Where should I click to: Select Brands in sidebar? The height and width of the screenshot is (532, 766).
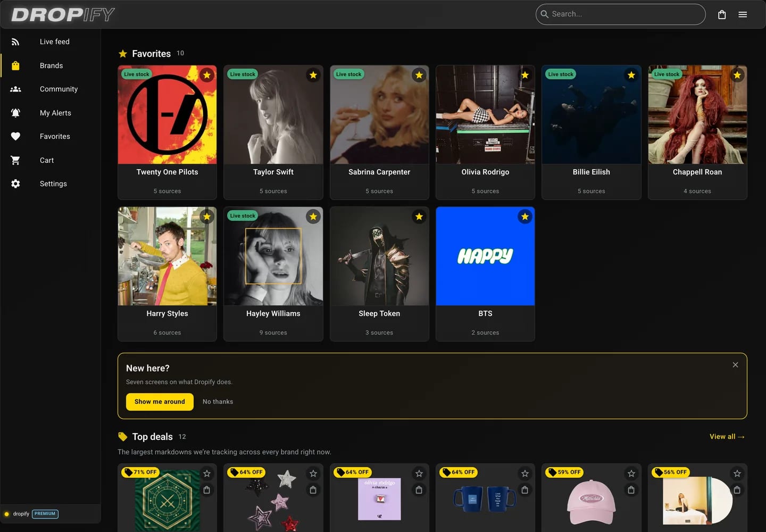[x=51, y=65]
